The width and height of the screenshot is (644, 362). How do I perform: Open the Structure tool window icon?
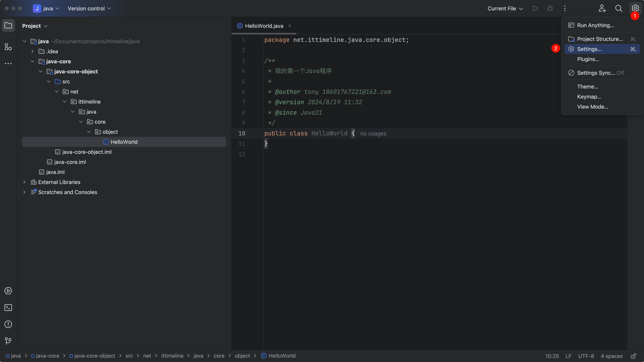(8, 47)
